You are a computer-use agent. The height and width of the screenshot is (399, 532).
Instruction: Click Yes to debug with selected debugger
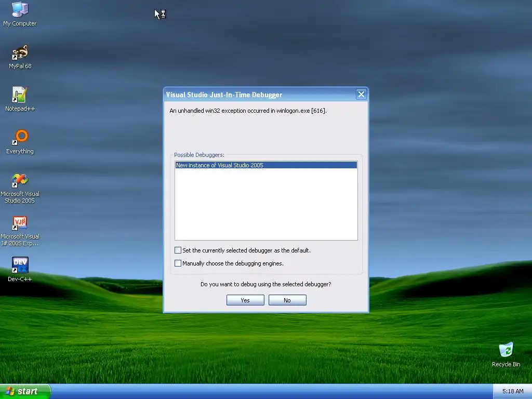(x=245, y=300)
